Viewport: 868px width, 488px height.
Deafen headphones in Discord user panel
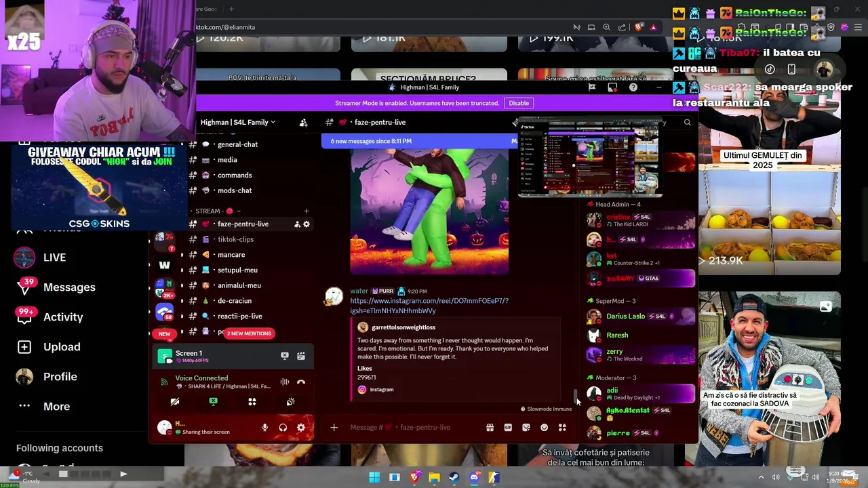[x=283, y=428]
